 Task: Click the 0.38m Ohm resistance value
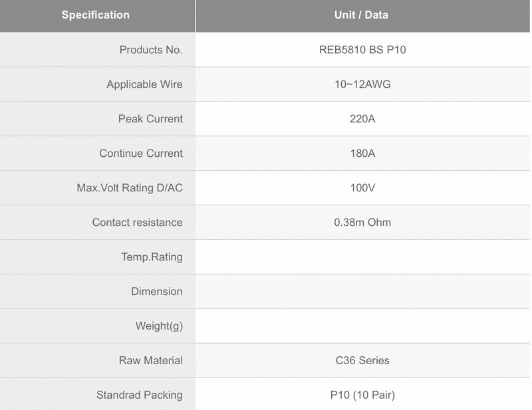point(362,223)
